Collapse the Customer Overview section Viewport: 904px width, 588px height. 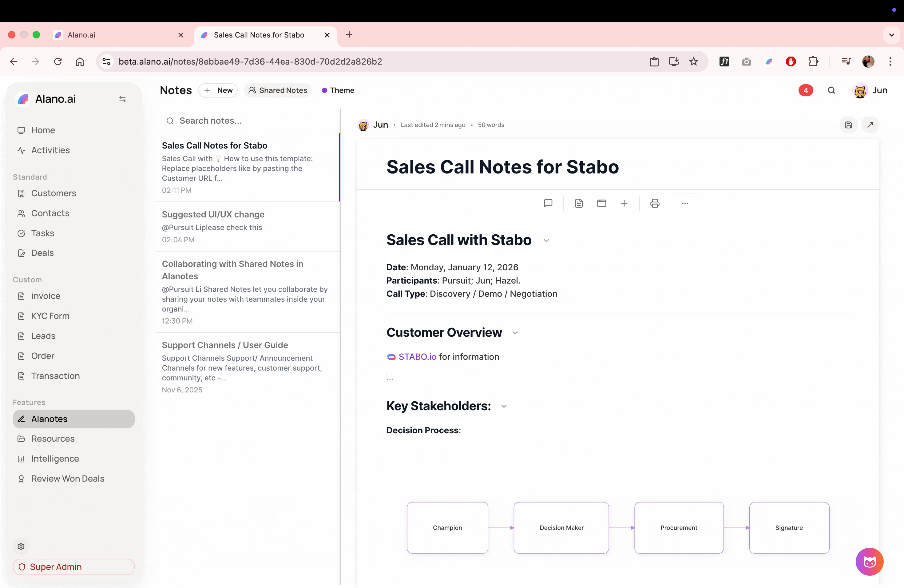[x=515, y=333]
